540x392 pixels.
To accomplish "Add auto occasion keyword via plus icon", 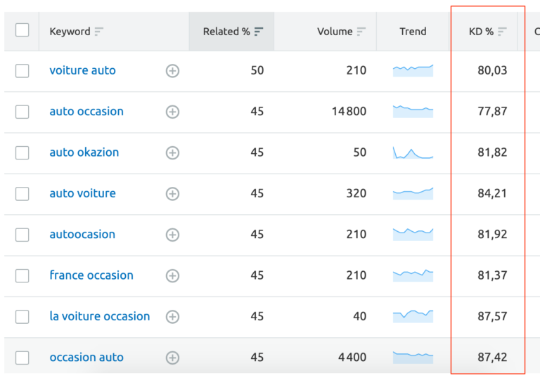I will pyautogui.click(x=172, y=112).
